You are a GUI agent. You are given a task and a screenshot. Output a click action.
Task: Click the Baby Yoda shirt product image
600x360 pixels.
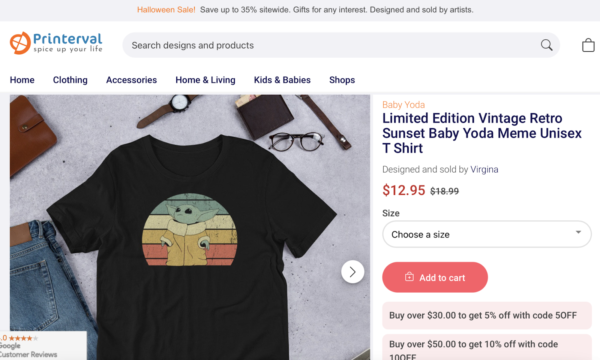pos(190,227)
